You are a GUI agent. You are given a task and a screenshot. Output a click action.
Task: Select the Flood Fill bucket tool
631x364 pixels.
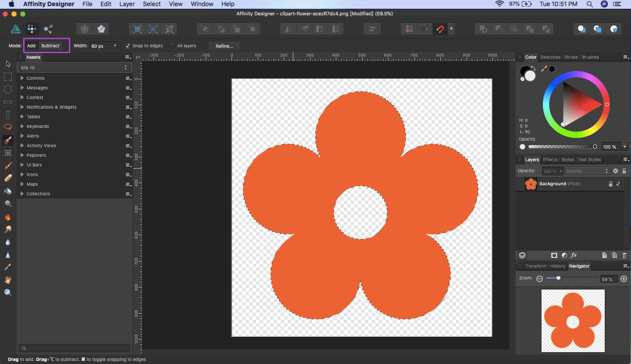pos(8,191)
